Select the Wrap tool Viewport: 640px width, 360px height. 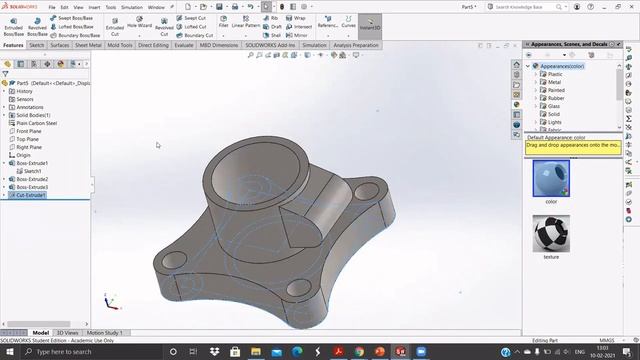(x=296, y=18)
